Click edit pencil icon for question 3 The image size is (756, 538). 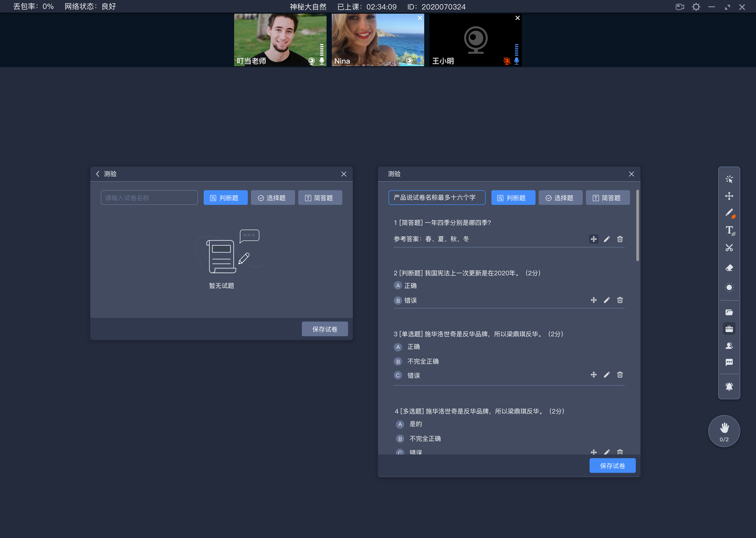(607, 375)
